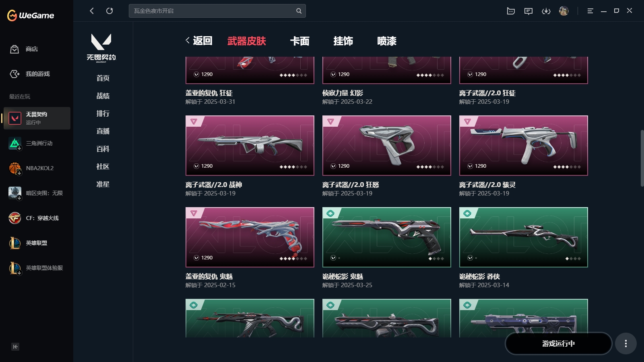644x362 pixels.
Task: Switch to the 卡面 tab
Action: coord(300,41)
